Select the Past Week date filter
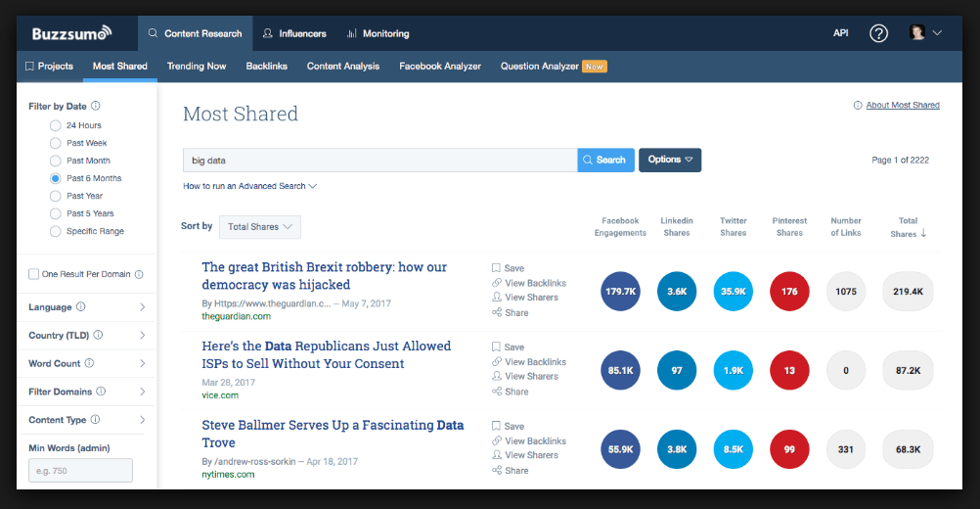The width and height of the screenshot is (980, 509). coord(56,143)
